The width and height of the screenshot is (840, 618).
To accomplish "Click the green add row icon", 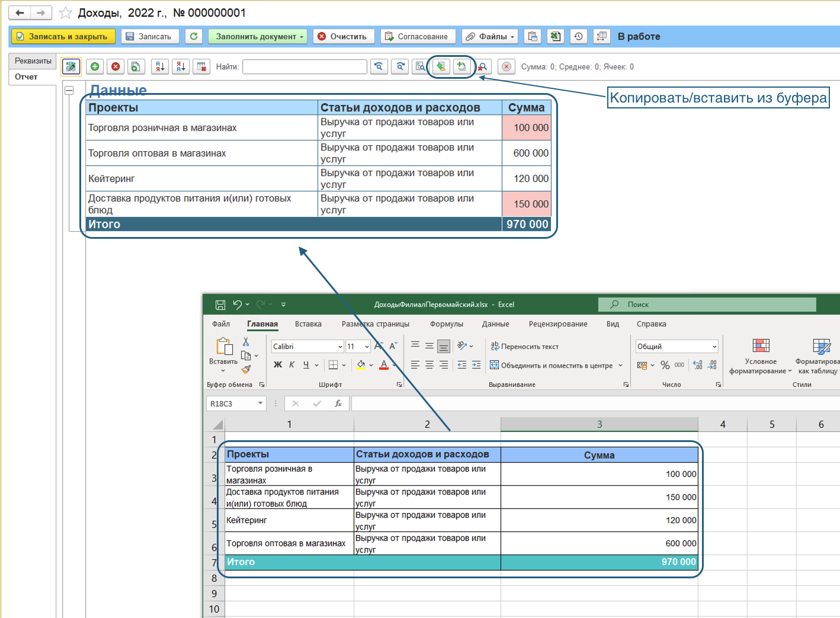I will 95,66.
